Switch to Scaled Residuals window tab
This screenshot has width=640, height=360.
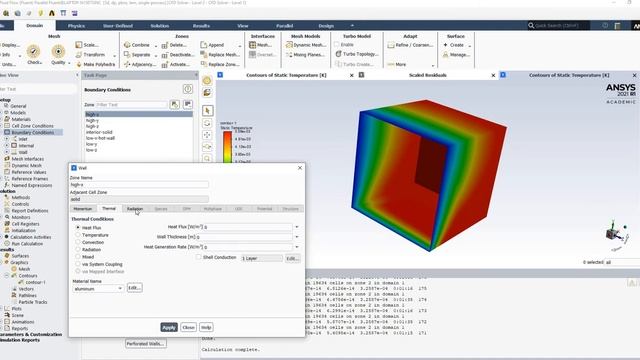(427, 75)
